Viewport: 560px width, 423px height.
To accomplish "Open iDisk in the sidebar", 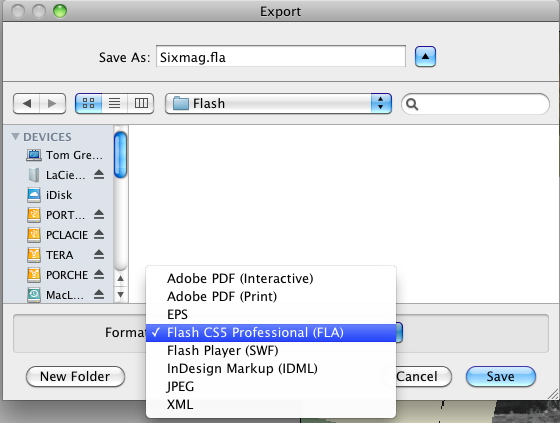I will click(x=59, y=195).
